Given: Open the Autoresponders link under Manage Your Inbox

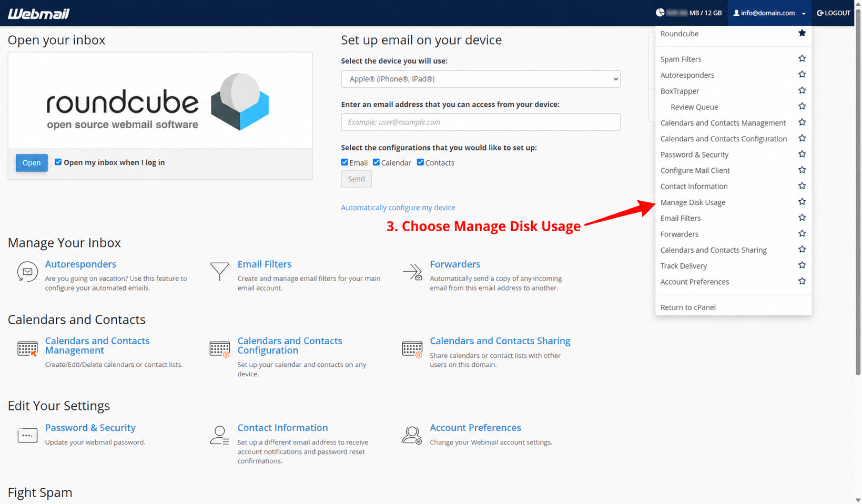Looking at the screenshot, I should click(x=80, y=264).
